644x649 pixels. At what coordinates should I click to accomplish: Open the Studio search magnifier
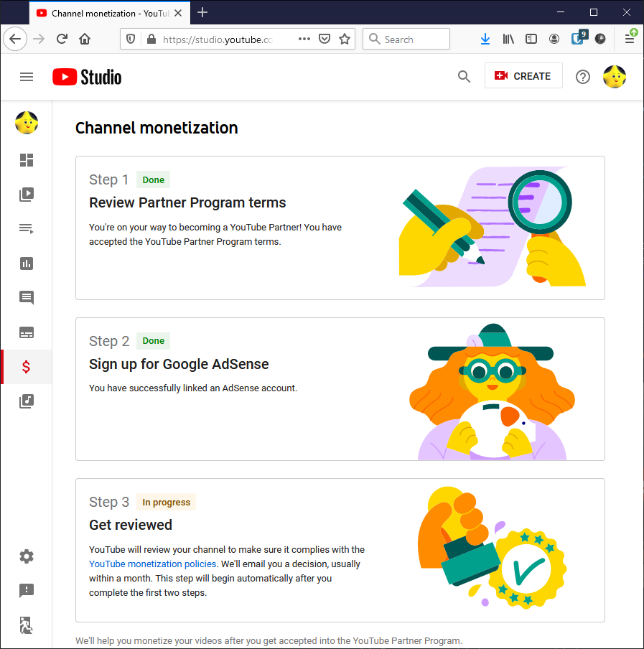point(464,77)
